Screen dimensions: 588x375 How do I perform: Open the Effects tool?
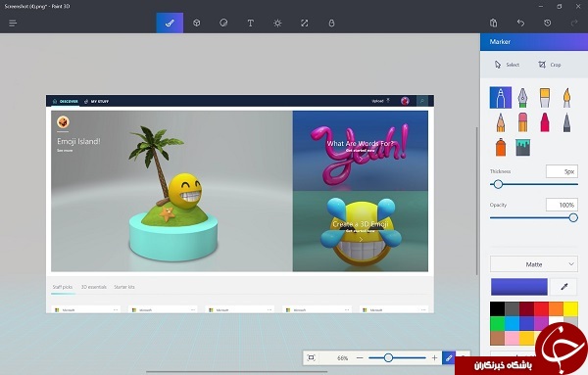277,23
